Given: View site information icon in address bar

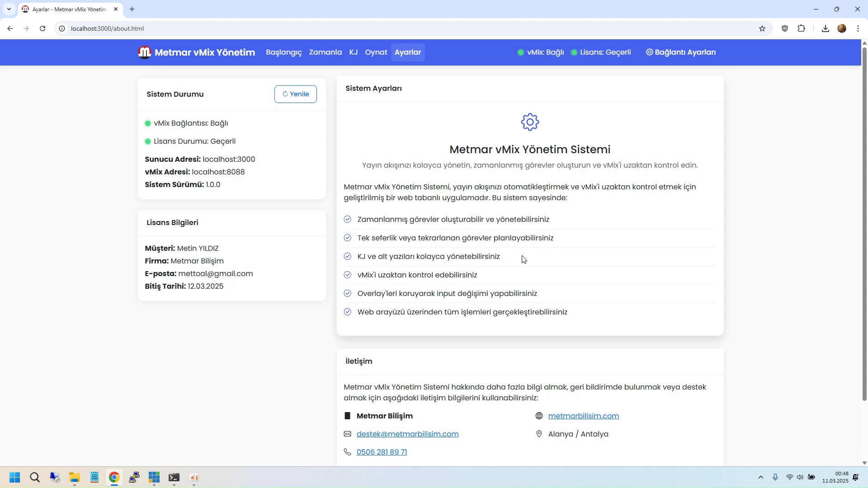Looking at the screenshot, I should 62,28.
